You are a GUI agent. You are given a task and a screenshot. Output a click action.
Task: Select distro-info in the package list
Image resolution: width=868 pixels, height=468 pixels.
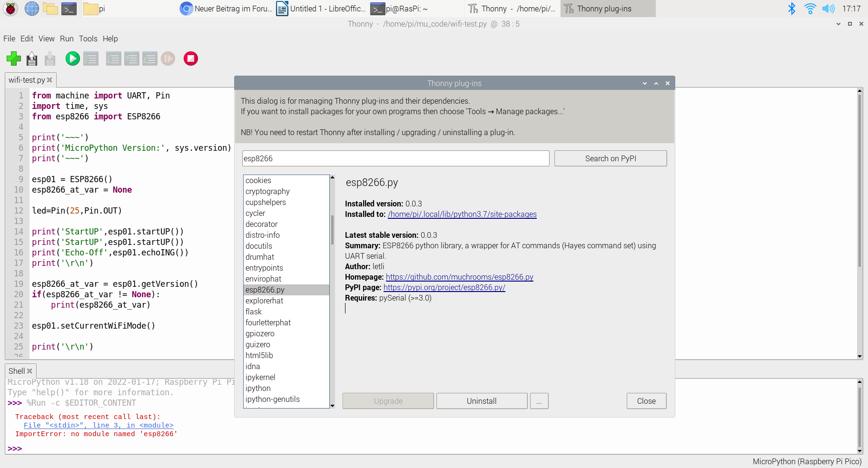coord(286,235)
